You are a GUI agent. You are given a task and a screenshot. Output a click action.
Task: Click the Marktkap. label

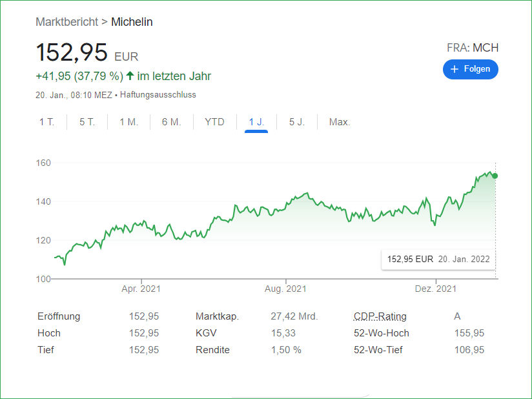click(218, 316)
